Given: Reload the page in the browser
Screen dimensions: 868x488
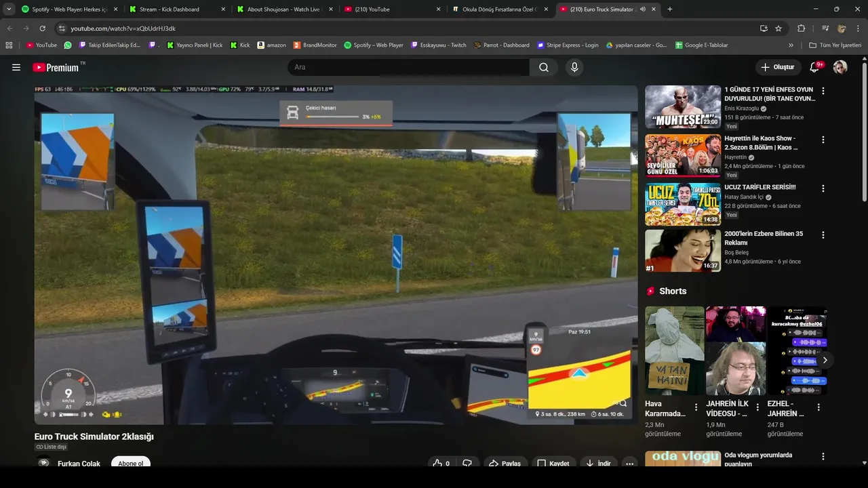Looking at the screenshot, I should tap(42, 28).
